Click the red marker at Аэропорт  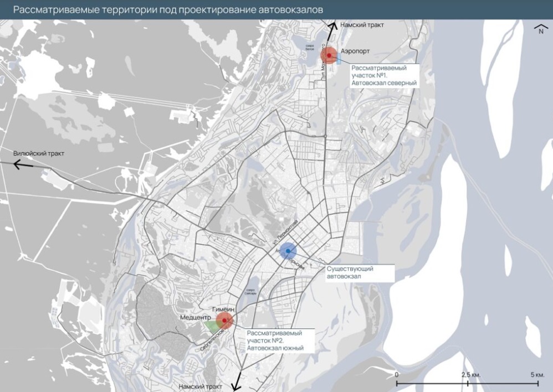329,55
